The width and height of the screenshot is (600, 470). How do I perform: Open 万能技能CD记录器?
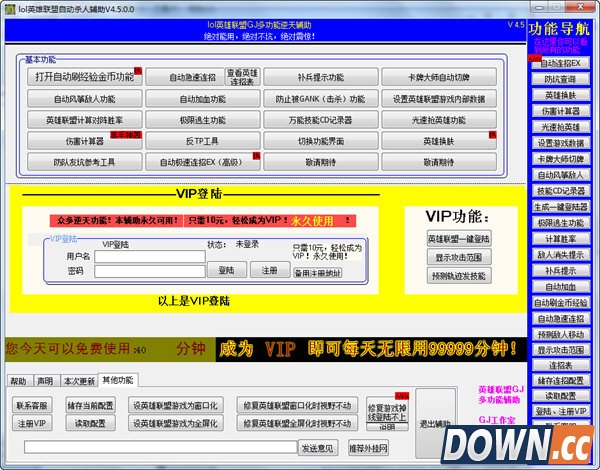point(321,120)
